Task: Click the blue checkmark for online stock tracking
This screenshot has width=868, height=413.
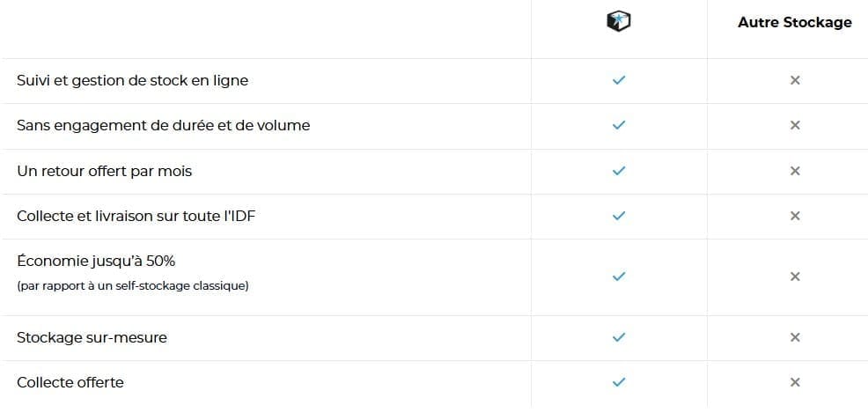Action: pyautogui.click(x=619, y=80)
